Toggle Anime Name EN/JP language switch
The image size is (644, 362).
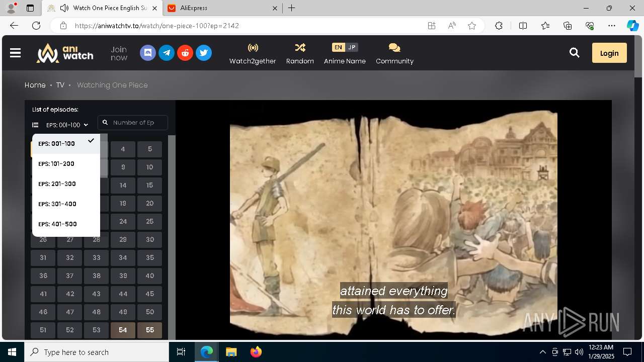(345, 47)
